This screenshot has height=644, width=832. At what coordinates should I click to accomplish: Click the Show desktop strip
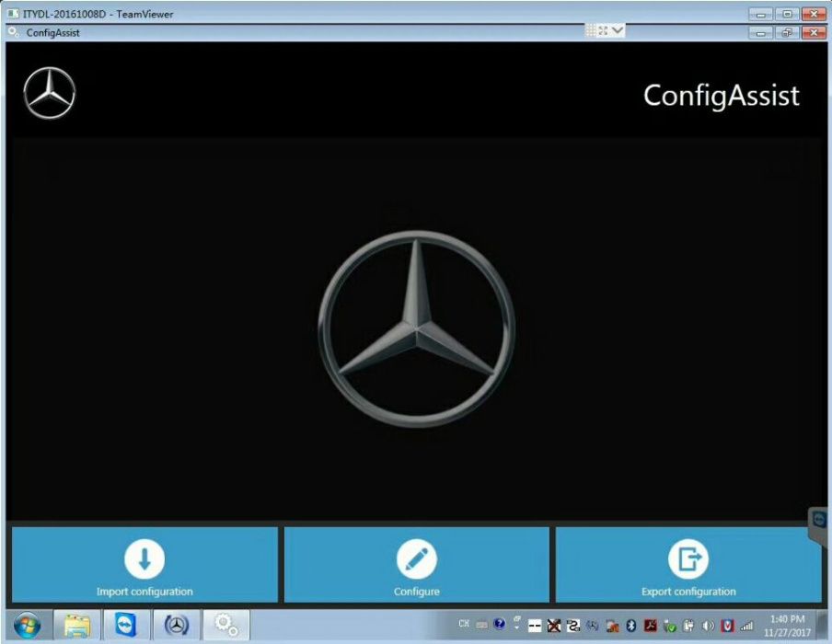tap(824, 626)
